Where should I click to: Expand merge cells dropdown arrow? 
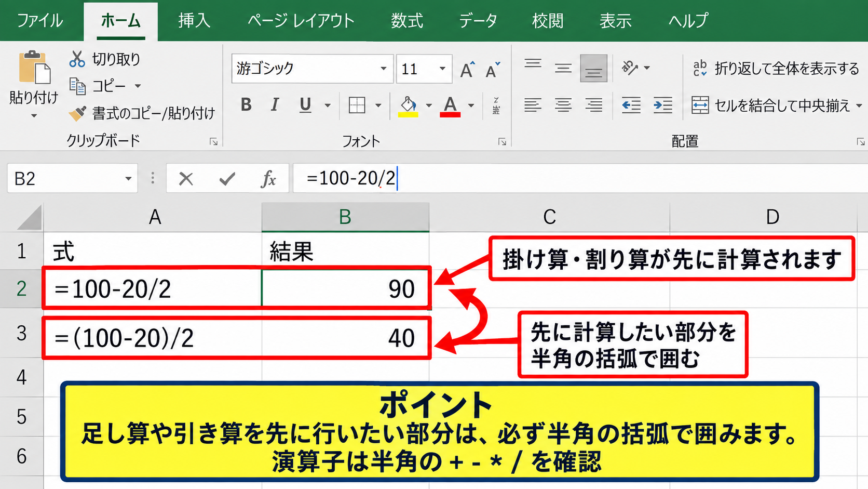859,105
